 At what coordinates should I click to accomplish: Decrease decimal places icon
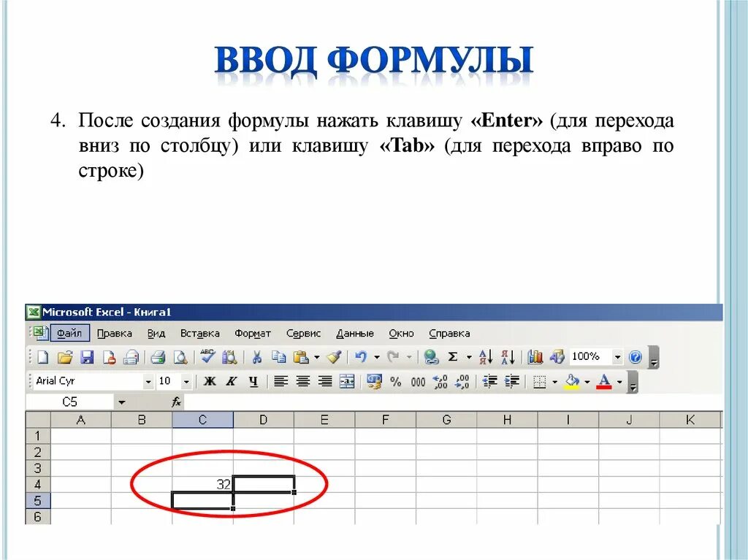(x=462, y=382)
